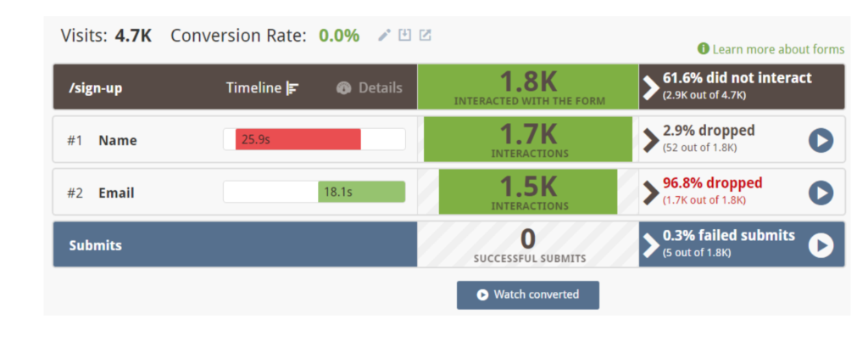Click the Details gauge icon
This screenshot has height=364, width=868.
point(344,88)
